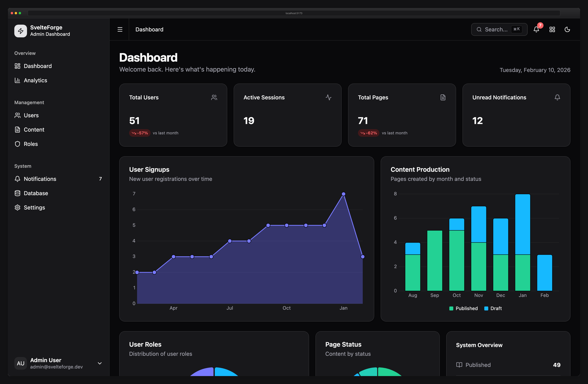This screenshot has height=384, width=588.
Task: Open Content in the sidebar
Action: click(59, 130)
